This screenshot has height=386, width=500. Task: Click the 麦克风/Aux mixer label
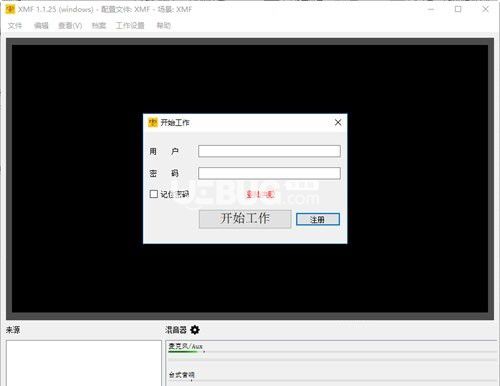pos(185,346)
